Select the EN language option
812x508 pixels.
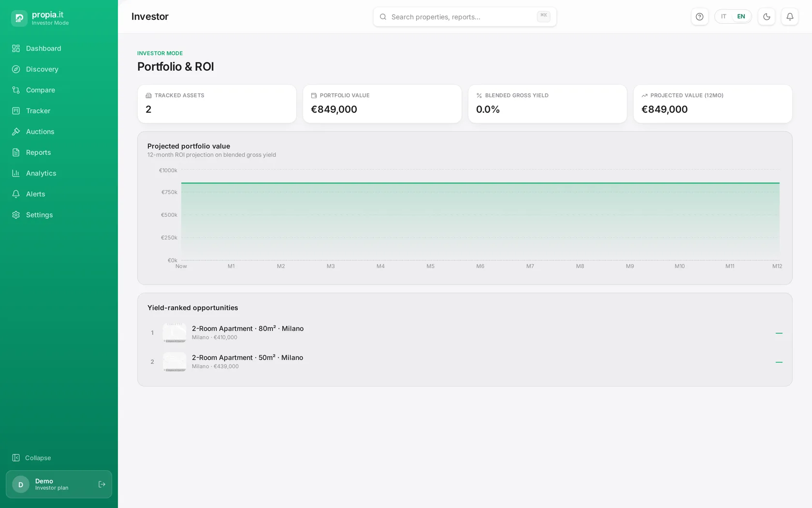coord(741,16)
